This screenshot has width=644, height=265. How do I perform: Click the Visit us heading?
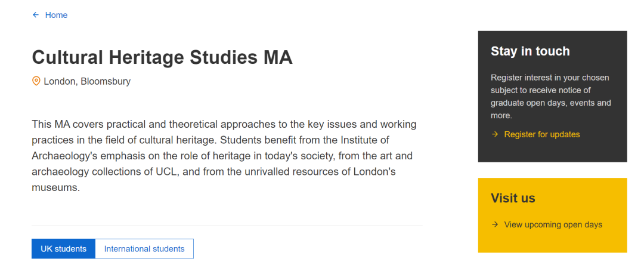coord(513,198)
